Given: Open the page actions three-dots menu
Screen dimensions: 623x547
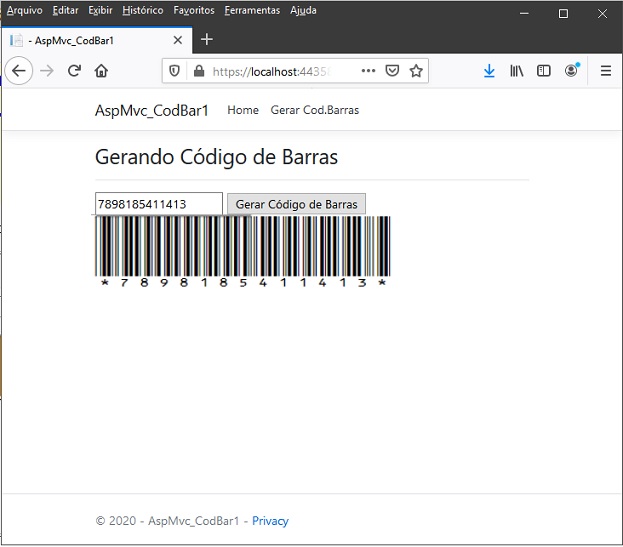Looking at the screenshot, I should click(368, 71).
